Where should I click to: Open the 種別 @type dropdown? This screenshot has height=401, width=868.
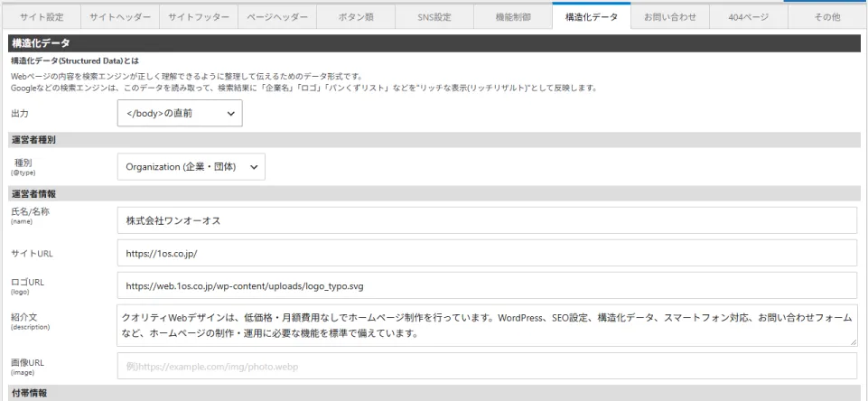191,167
